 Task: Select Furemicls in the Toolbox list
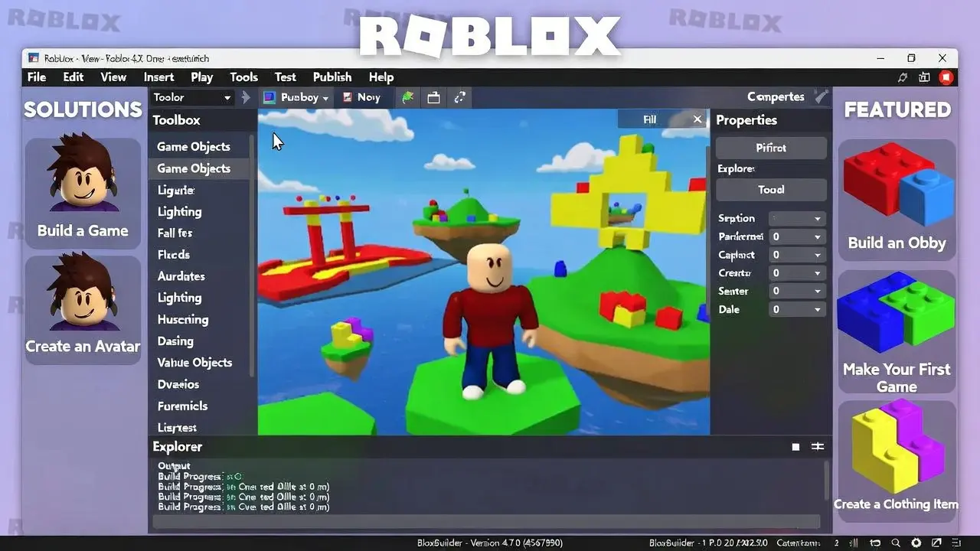[x=182, y=406]
